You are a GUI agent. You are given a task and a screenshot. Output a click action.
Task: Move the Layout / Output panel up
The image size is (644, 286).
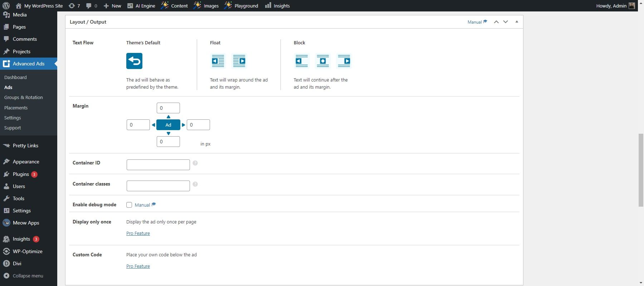496,22
